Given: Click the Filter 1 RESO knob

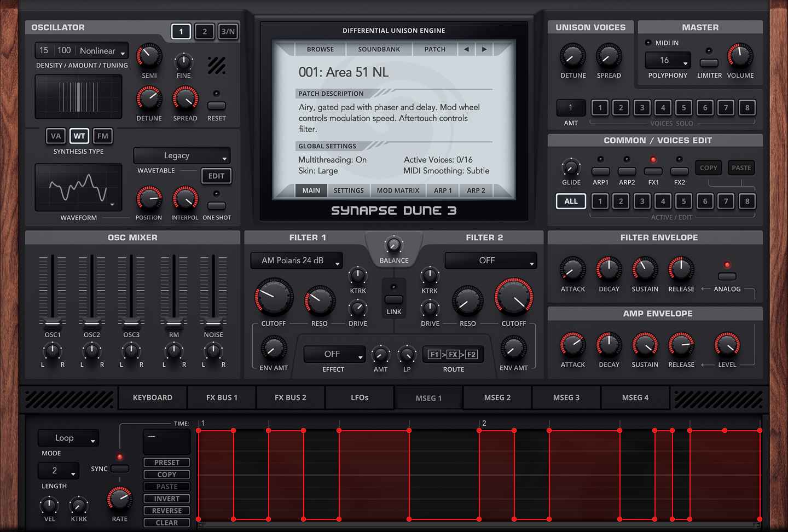Looking at the screenshot, I should [x=320, y=300].
